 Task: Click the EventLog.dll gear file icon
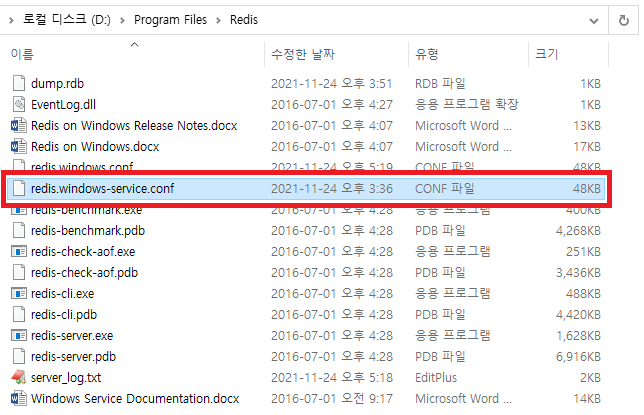[18, 104]
